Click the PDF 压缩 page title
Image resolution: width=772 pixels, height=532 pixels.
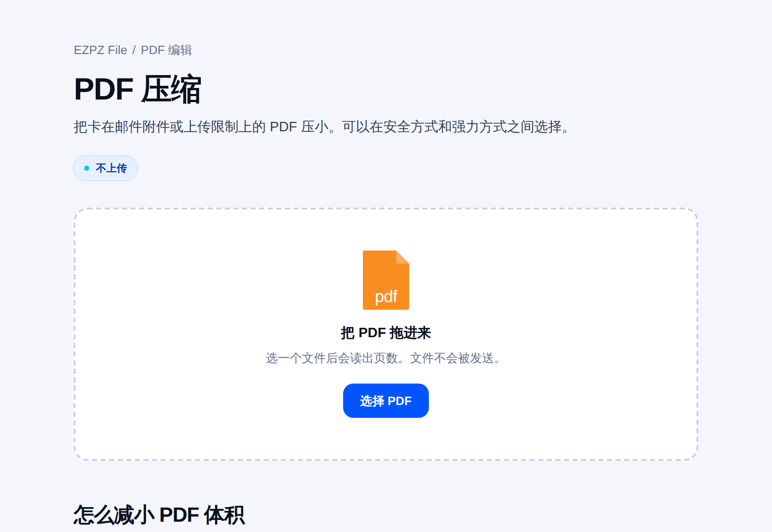click(138, 89)
